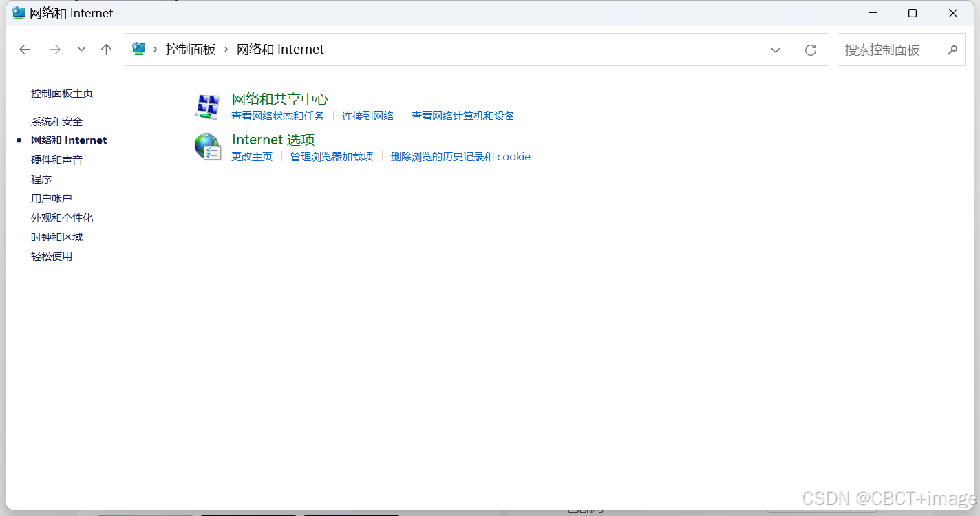The image size is (980, 516).
Task: Expand the address bar history dropdown
Action: coord(776,50)
